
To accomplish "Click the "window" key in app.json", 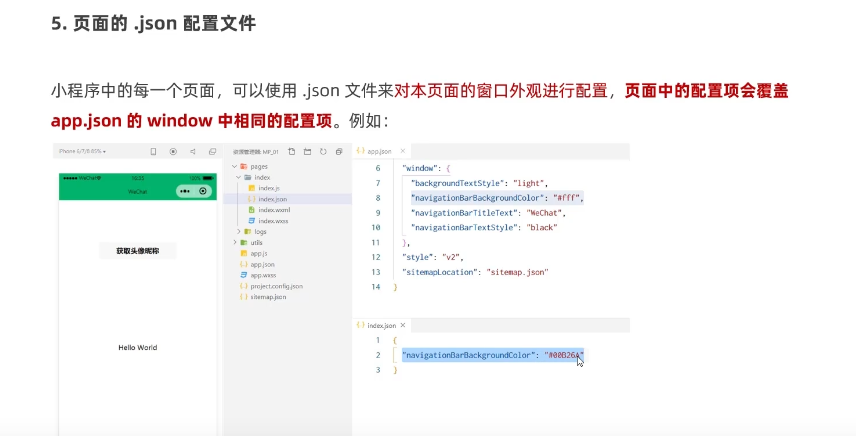I will 420,169.
